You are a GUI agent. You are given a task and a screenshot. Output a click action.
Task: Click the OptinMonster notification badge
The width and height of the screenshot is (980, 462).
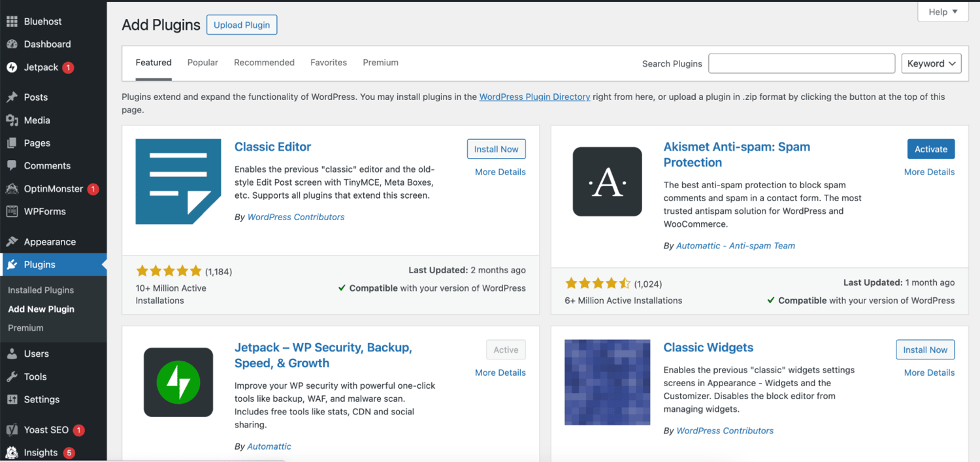tap(93, 189)
